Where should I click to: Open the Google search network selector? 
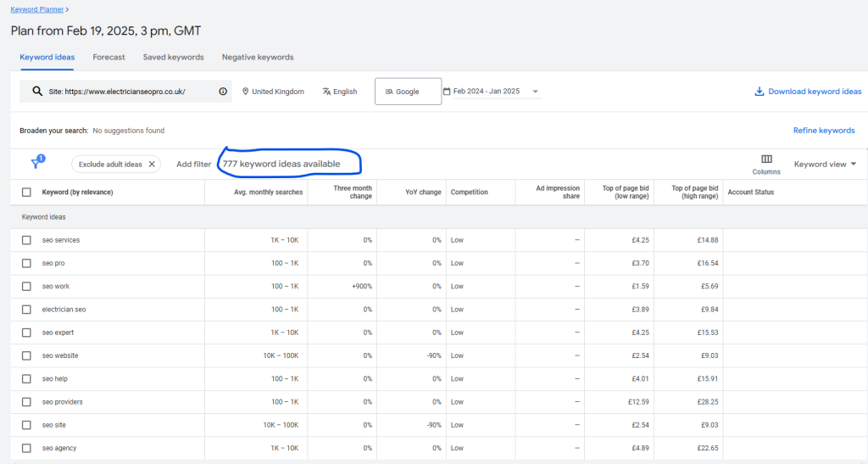click(408, 92)
